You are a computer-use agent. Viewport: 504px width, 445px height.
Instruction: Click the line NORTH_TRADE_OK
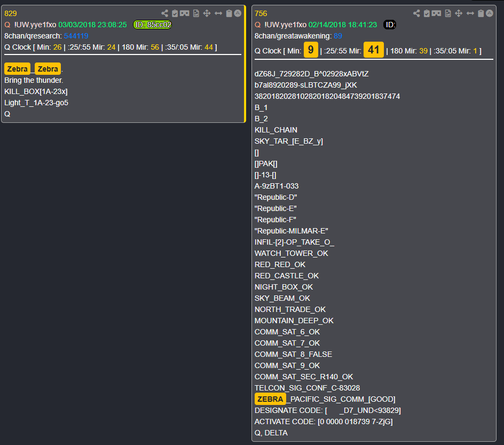(x=290, y=309)
